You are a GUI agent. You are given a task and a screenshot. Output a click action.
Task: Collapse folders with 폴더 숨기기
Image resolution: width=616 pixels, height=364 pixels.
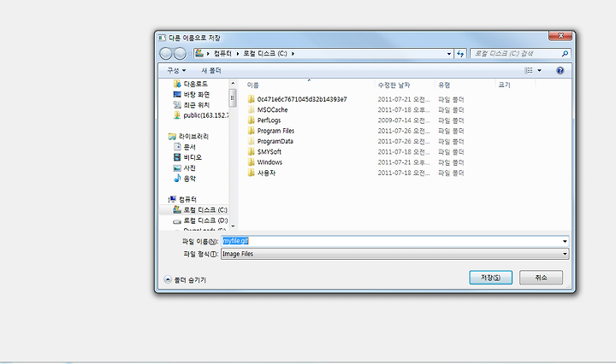(x=185, y=279)
